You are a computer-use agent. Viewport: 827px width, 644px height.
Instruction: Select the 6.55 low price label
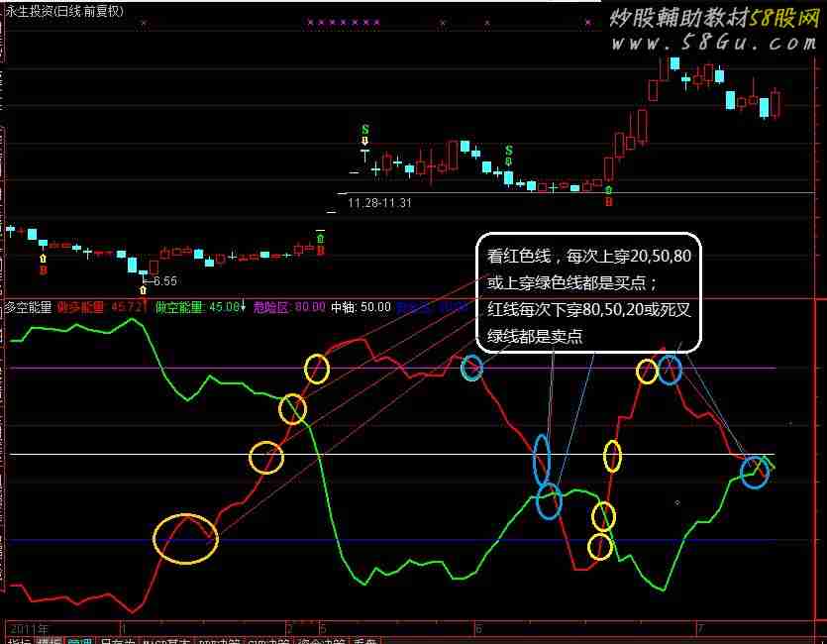(165, 281)
